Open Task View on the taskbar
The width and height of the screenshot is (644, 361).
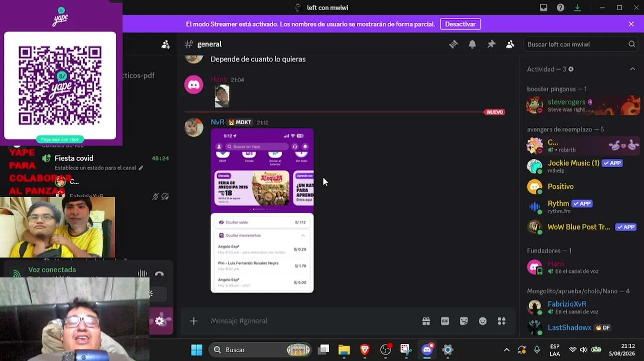(x=324, y=349)
